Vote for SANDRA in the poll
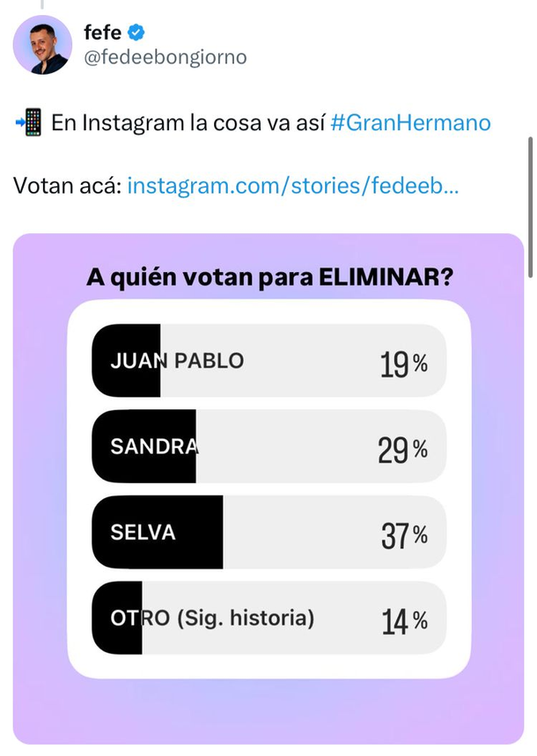 pyautogui.click(x=268, y=446)
